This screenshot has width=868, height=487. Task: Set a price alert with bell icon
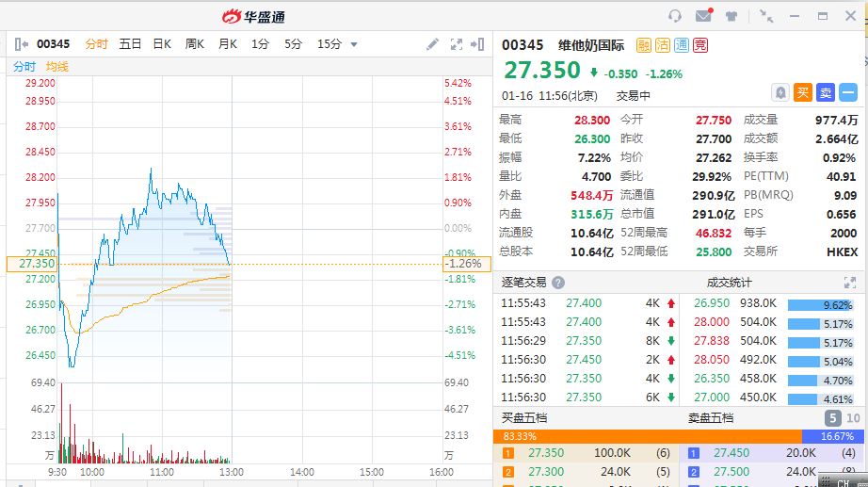[x=780, y=92]
